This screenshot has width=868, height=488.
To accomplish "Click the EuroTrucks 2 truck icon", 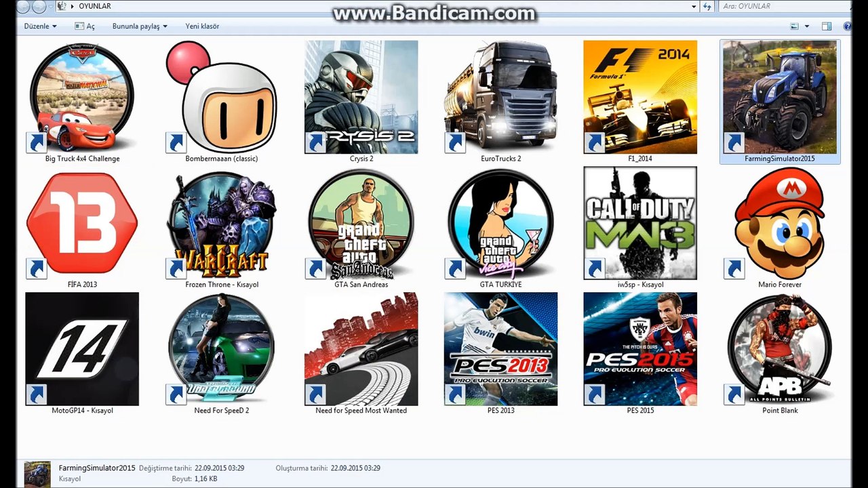I will [x=501, y=97].
